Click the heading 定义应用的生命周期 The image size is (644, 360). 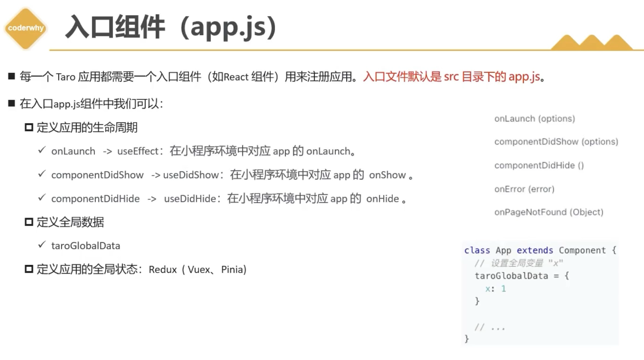click(87, 128)
